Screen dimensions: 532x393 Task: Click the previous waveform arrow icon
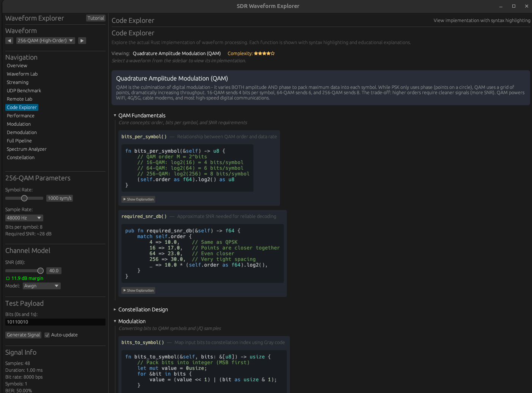click(9, 40)
